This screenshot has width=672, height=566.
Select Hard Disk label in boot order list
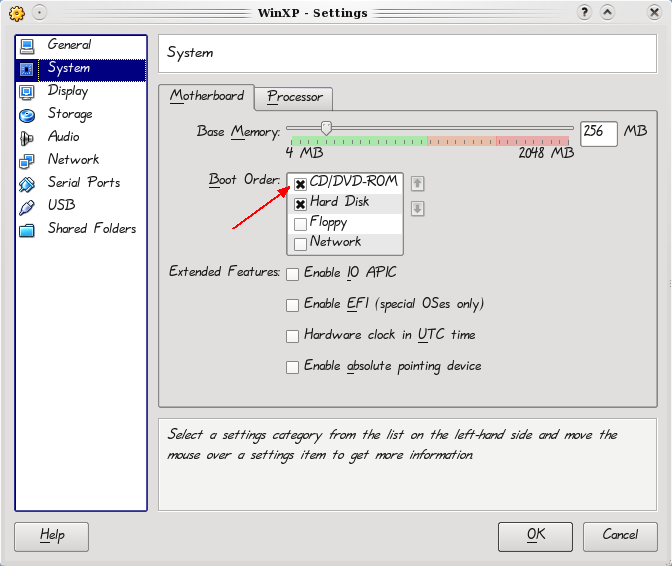coord(339,202)
